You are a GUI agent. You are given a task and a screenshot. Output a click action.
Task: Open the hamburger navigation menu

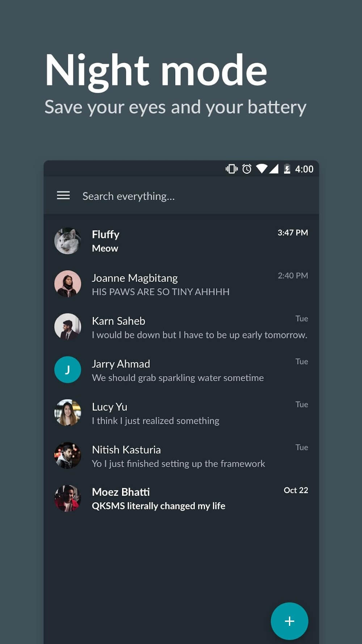click(x=63, y=196)
